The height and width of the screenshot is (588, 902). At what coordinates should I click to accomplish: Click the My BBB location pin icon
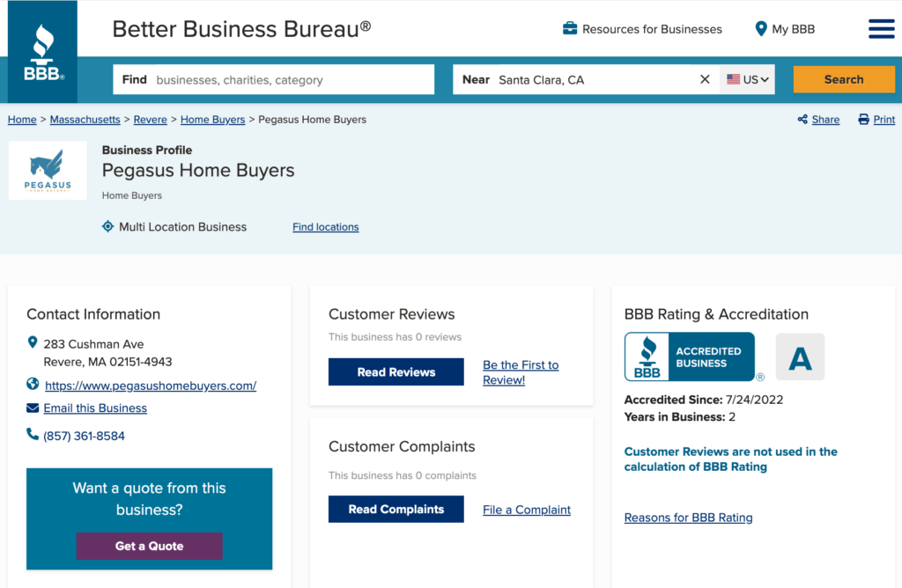(760, 29)
